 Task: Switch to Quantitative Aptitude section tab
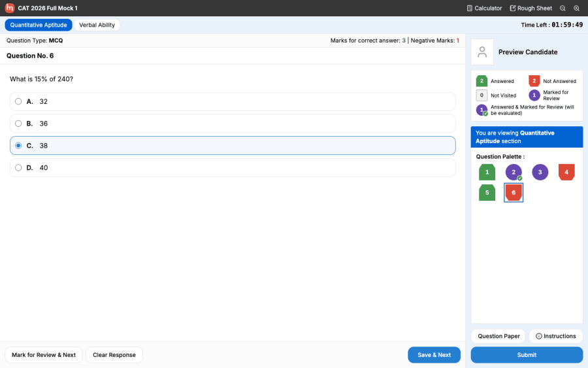[39, 25]
